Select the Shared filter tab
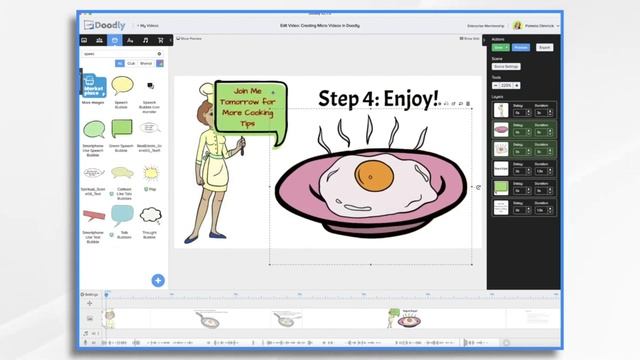The image size is (640, 360). (x=146, y=63)
